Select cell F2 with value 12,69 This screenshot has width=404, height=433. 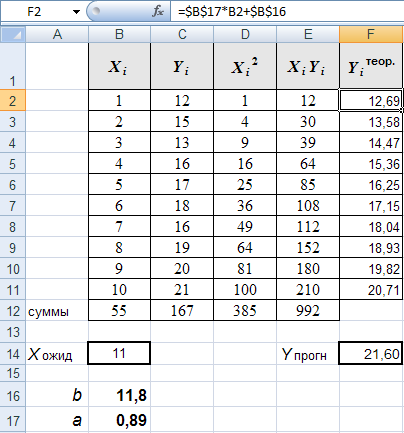[371, 100]
